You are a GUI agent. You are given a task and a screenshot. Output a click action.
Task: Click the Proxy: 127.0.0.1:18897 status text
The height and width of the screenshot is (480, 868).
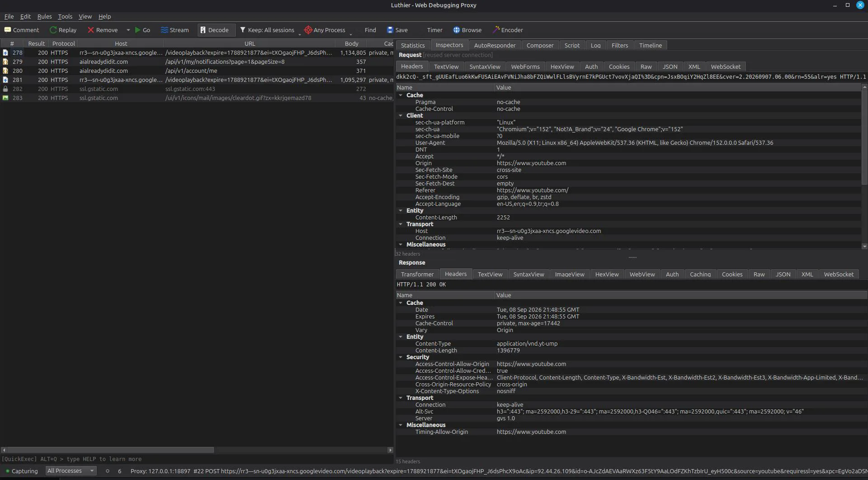(160, 471)
